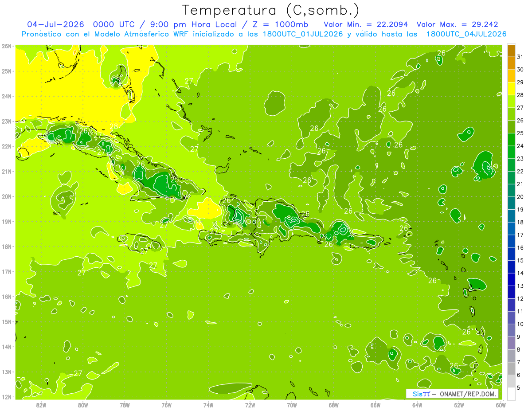Click the legend value 29
This screenshot has height=411, width=532.
point(520,82)
